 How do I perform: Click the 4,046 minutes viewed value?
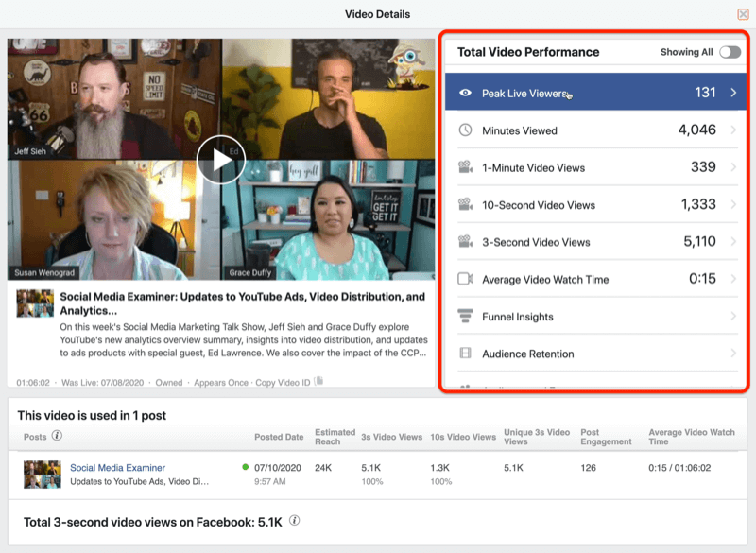pyautogui.click(x=696, y=130)
